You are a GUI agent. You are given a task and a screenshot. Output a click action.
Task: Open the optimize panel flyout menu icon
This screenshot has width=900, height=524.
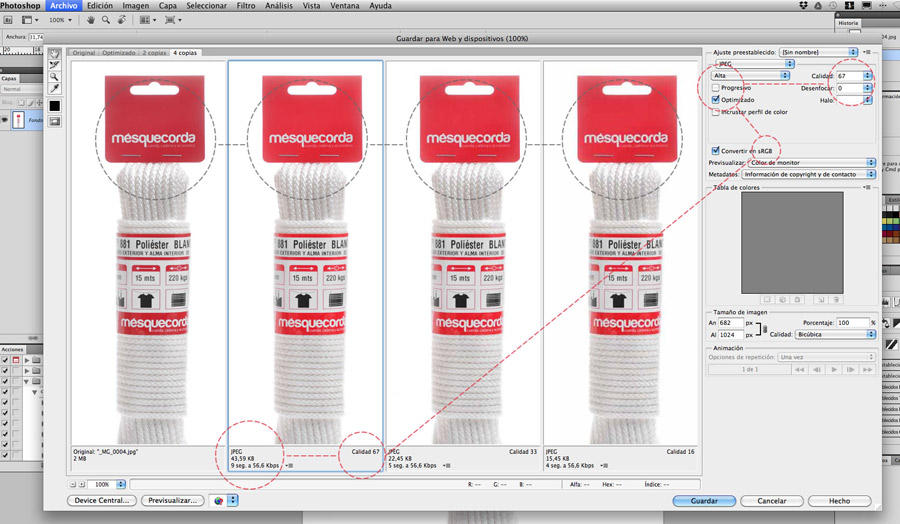click(867, 51)
